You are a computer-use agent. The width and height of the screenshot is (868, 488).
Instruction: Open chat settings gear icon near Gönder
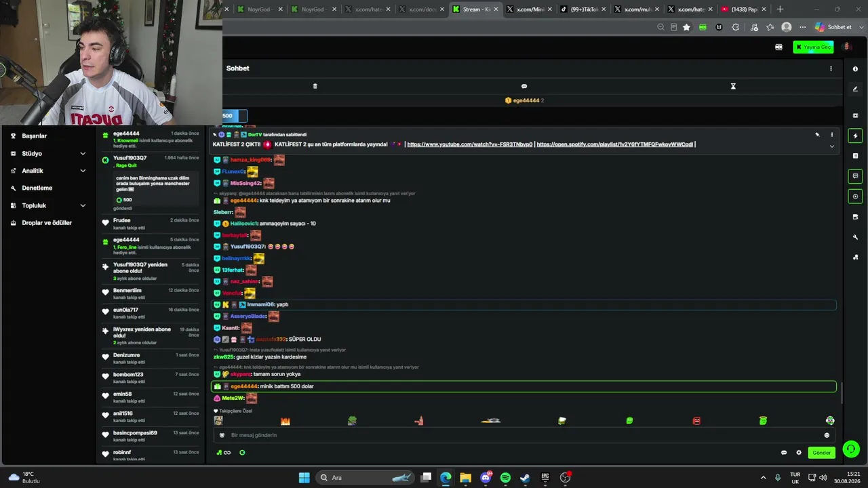pyautogui.click(x=799, y=452)
